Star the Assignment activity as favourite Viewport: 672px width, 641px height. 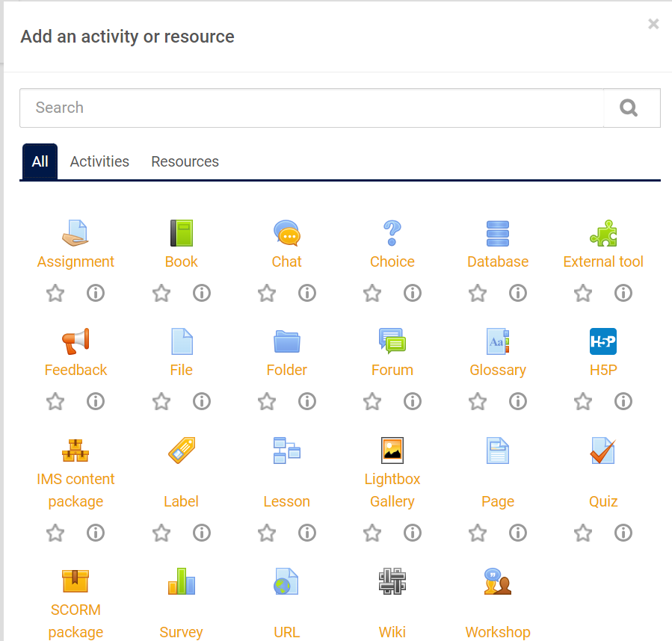(x=55, y=293)
